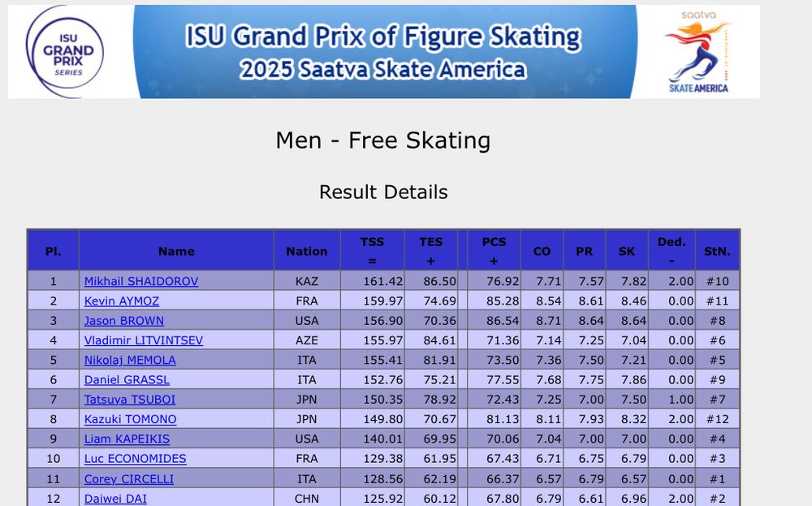Open Jason BROWN's result page

click(x=124, y=321)
